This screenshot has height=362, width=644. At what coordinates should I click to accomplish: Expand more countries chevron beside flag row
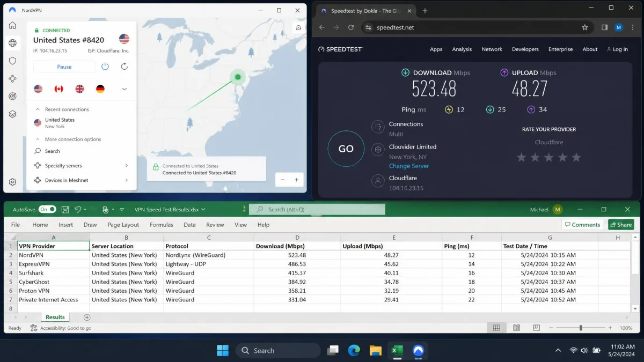[x=125, y=89]
